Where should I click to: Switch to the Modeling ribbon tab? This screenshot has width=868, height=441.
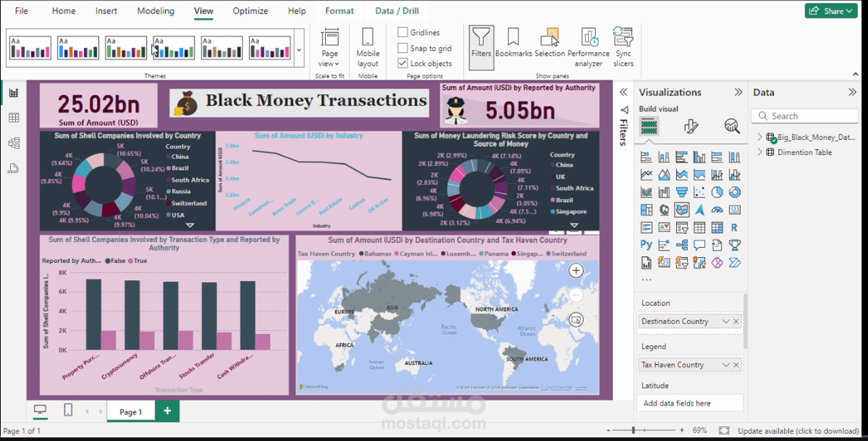(x=155, y=11)
